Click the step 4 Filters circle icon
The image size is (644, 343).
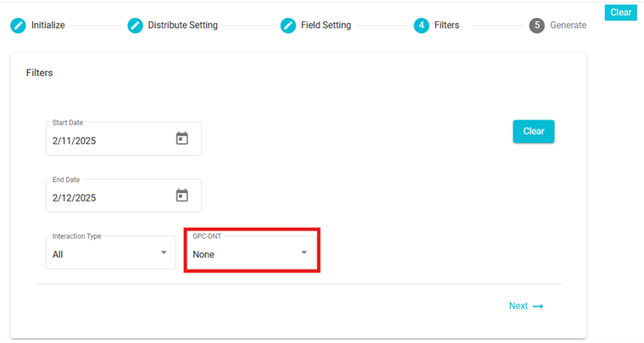tap(421, 25)
